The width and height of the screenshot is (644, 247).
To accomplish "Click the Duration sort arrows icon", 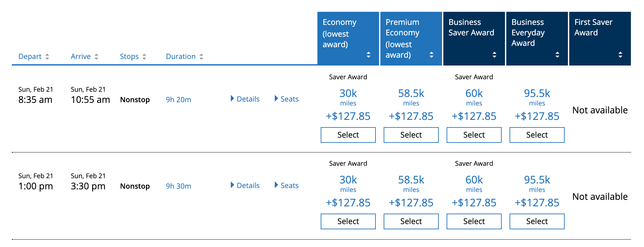I will pyautogui.click(x=201, y=57).
